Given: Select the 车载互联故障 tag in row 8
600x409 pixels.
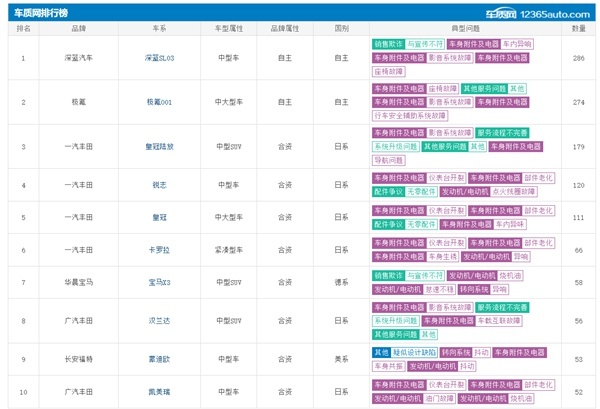Looking at the screenshot, I should tap(499, 321).
